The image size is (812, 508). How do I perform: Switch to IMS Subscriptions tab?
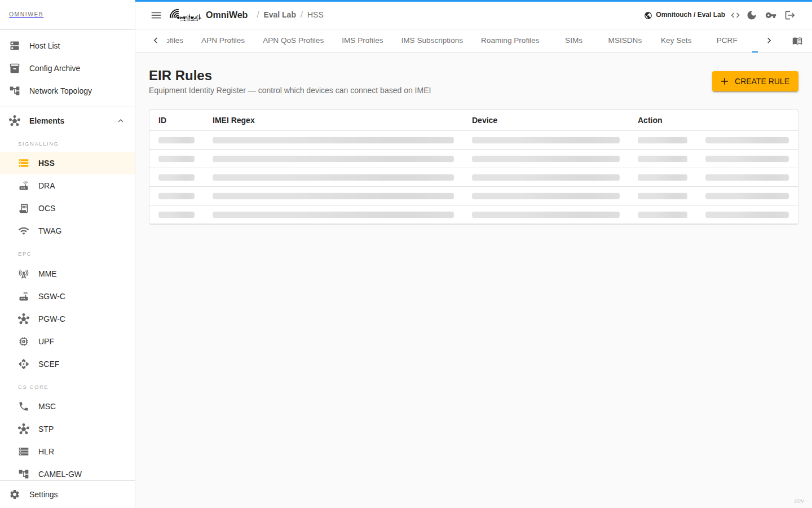[x=432, y=41]
